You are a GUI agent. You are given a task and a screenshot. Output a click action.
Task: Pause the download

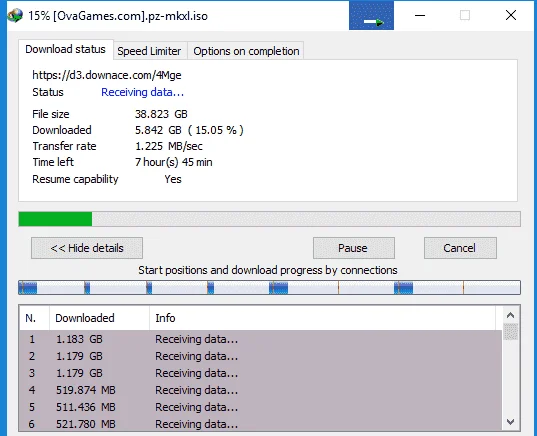[354, 248]
